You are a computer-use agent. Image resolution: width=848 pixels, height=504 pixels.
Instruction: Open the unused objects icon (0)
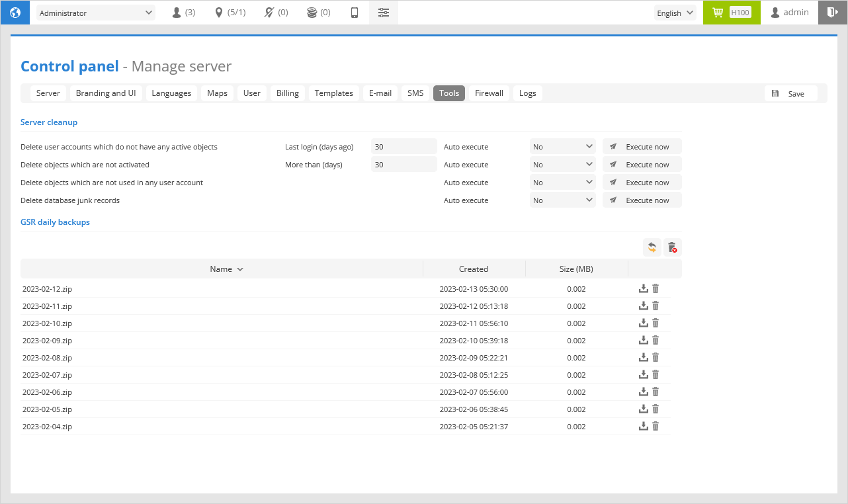click(276, 13)
